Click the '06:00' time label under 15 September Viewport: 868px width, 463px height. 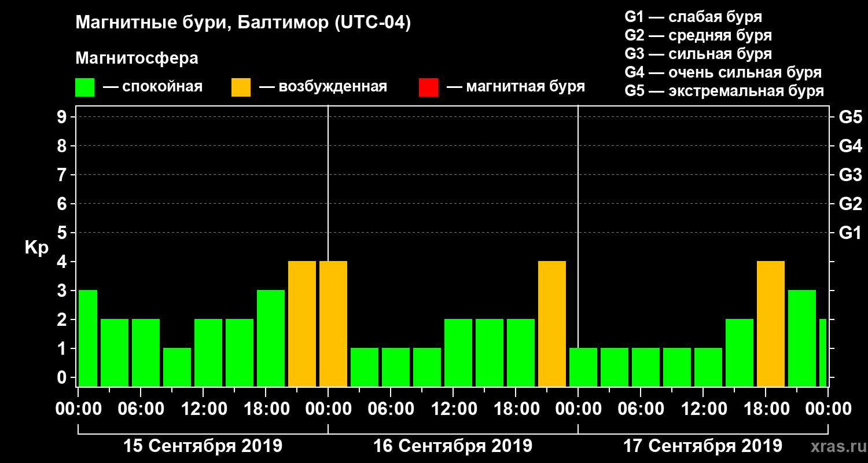tap(141, 409)
